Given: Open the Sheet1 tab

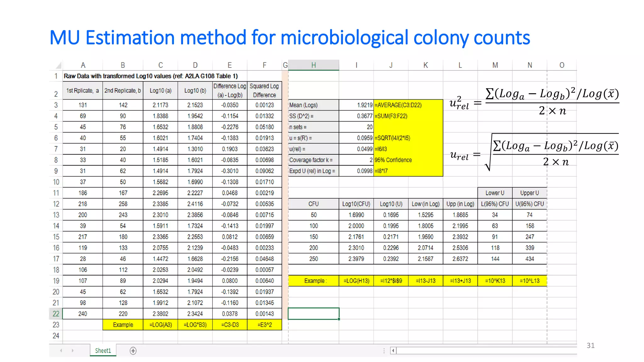Looking at the screenshot, I should tap(103, 351).
